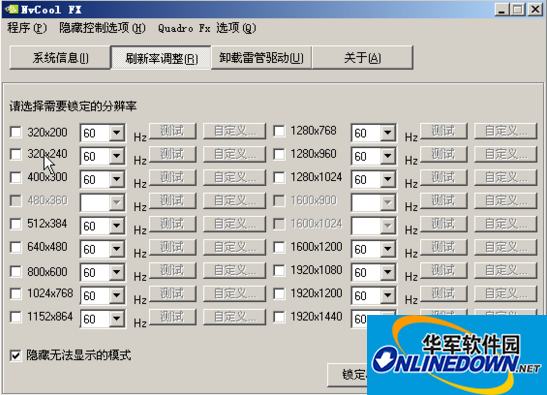
Task: Click 测试 button for 1280x768
Action: tap(444, 131)
